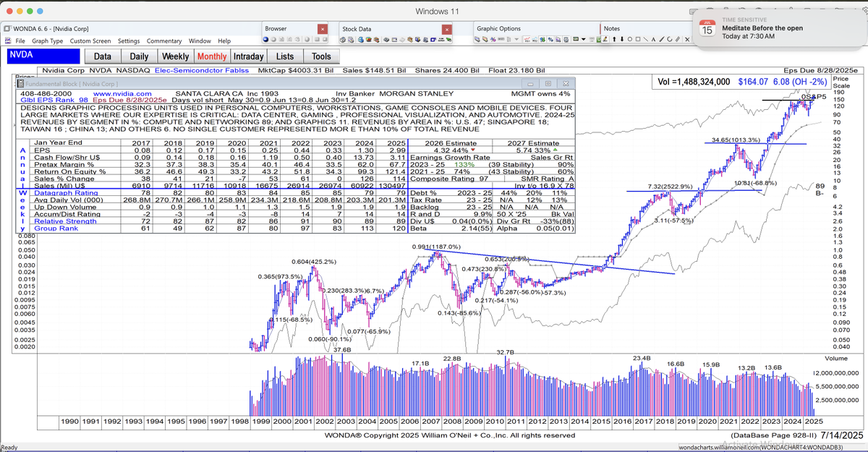Close the Browser toolbar panel

(x=323, y=29)
